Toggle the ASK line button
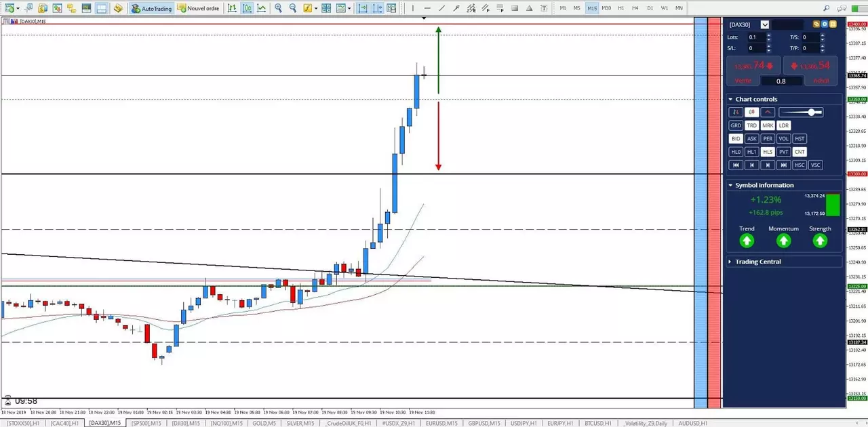Screen dimensions: 868x427 coord(752,138)
